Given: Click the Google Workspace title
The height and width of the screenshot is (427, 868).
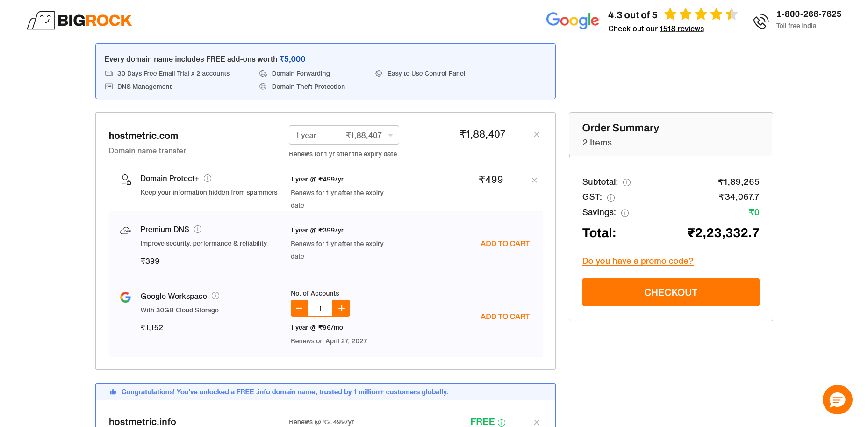Looking at the screenshot, I should tap(173, 296).
